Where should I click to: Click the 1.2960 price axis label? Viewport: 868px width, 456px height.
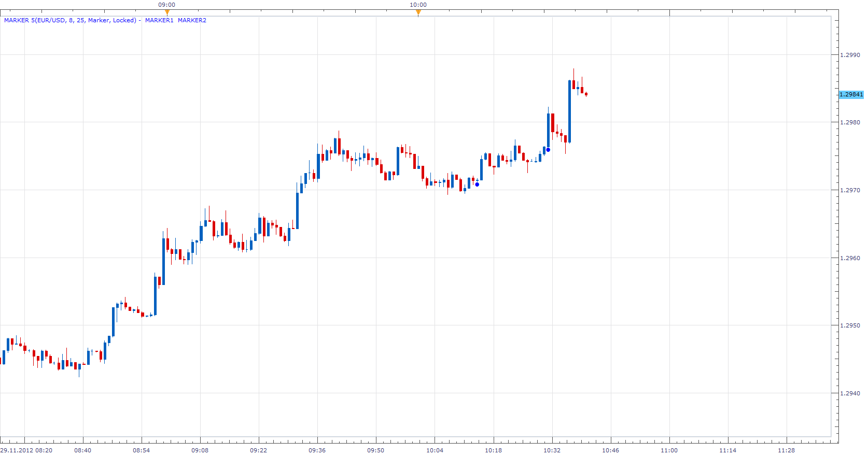click(x=850, y=258)
